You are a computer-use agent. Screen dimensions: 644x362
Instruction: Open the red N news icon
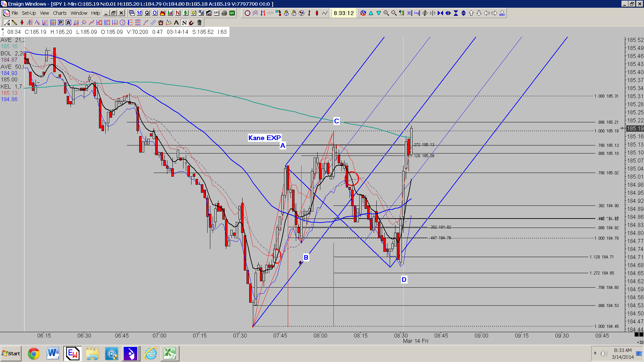coord(178,13)
